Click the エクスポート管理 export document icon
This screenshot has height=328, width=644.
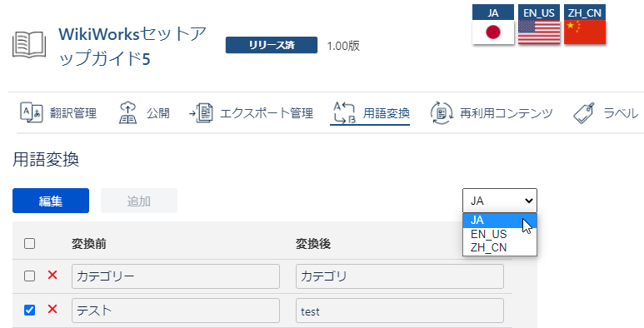[201, 113]
